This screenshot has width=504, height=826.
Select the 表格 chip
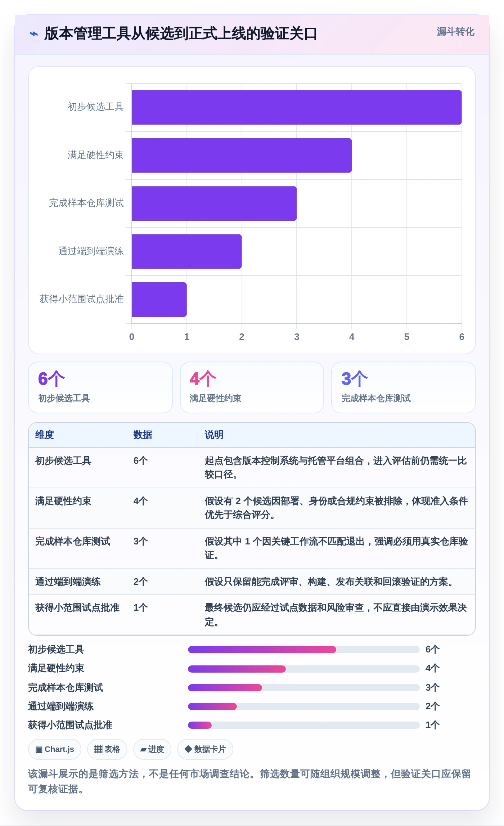click(107, 749)
